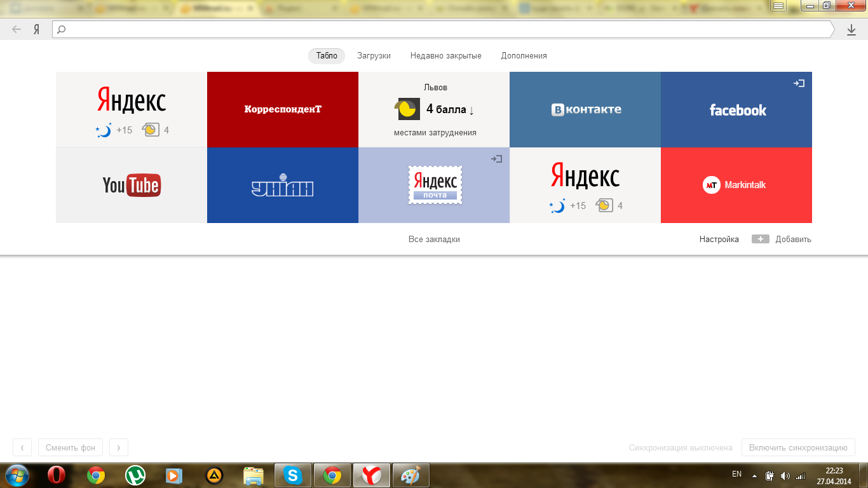Go to the Дополнения tab
868x488 pixels.
click(524, 56)
